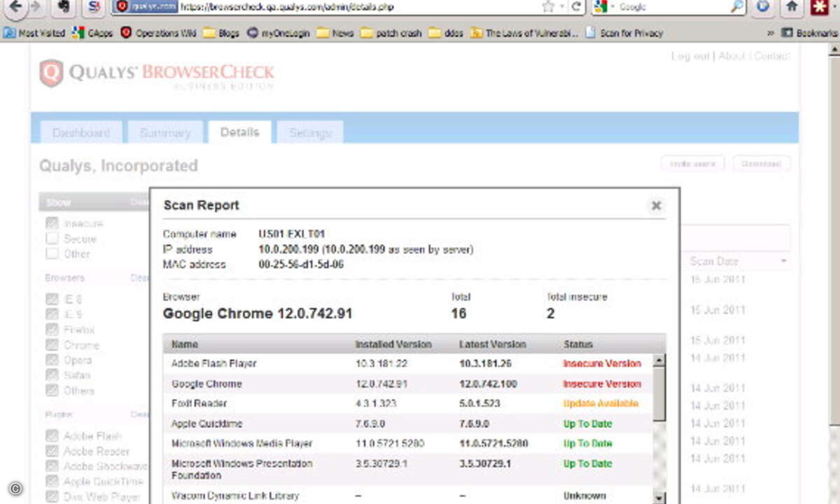The width and height of the screenshot is (840, 504).
Task: Select the Details tab
Action: [x=240, y=132]
